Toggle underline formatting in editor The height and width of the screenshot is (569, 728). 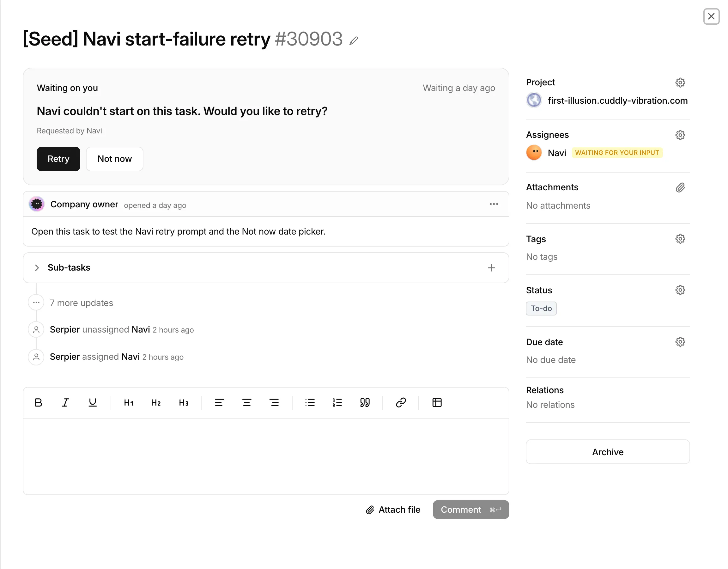(x=93, y=403)
